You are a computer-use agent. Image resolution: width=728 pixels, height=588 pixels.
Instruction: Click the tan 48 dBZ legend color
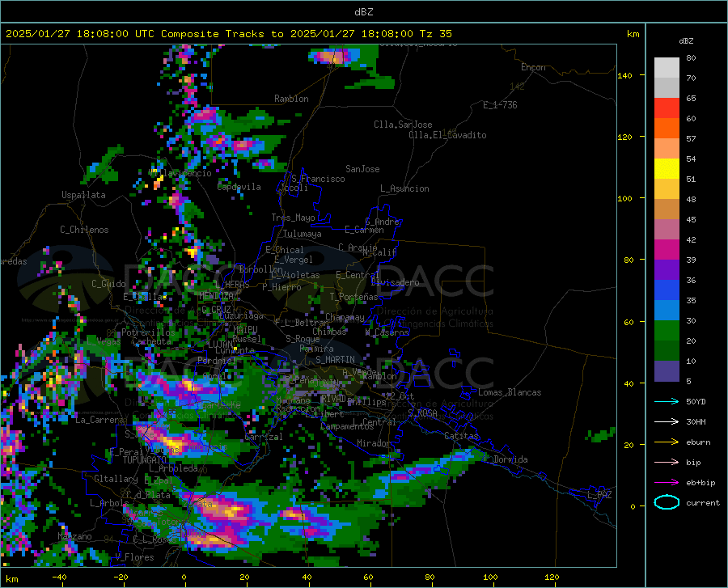[667, 209]
